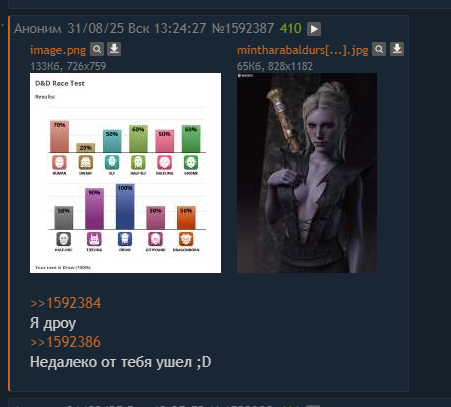
Task: Click the magnifier icon next to image.png
Action: pyautogui.click(x=97, y=49)
